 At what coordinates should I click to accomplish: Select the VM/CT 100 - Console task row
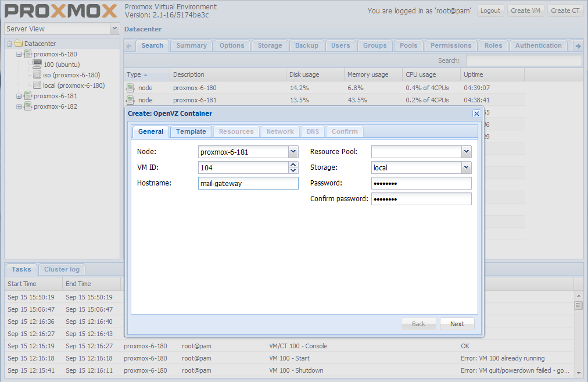point(289,346)
